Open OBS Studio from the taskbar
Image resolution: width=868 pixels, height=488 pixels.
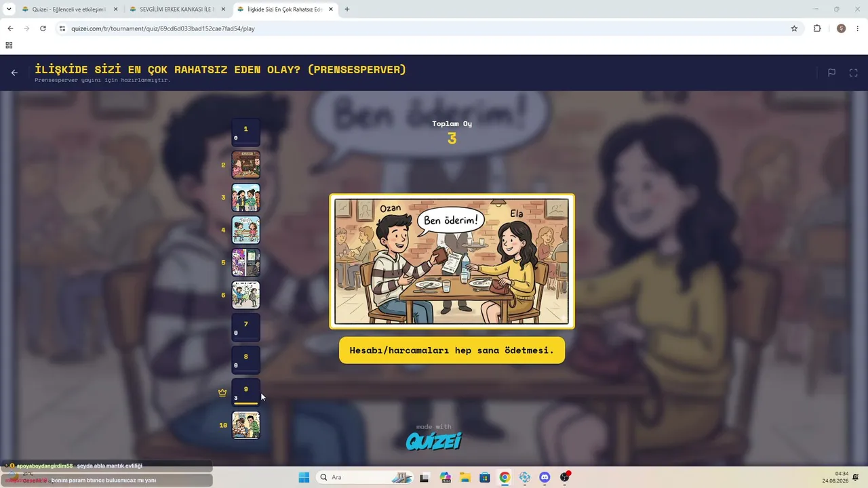click(x=565, y=477)
